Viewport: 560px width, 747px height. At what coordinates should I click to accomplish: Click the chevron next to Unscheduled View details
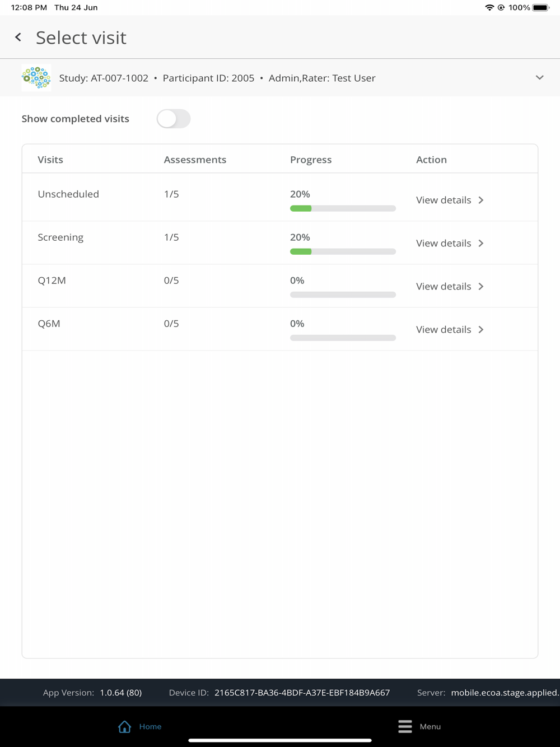pos(480,200)
